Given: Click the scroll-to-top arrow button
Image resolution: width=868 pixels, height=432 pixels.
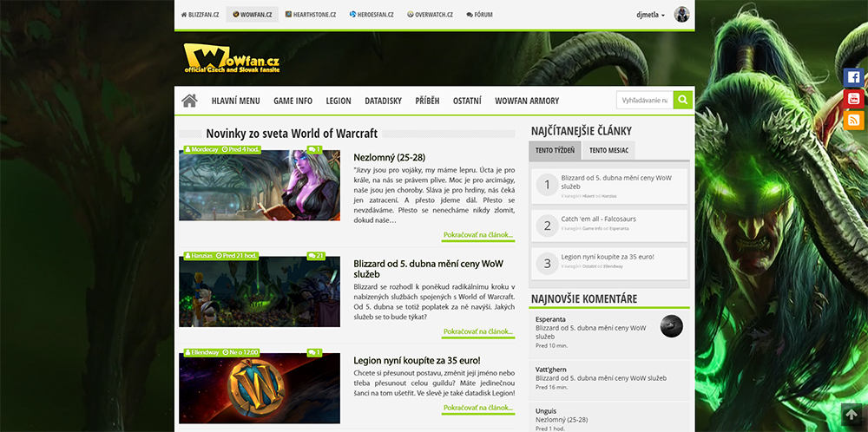Looking at the screenshot, I should [852, 416].
